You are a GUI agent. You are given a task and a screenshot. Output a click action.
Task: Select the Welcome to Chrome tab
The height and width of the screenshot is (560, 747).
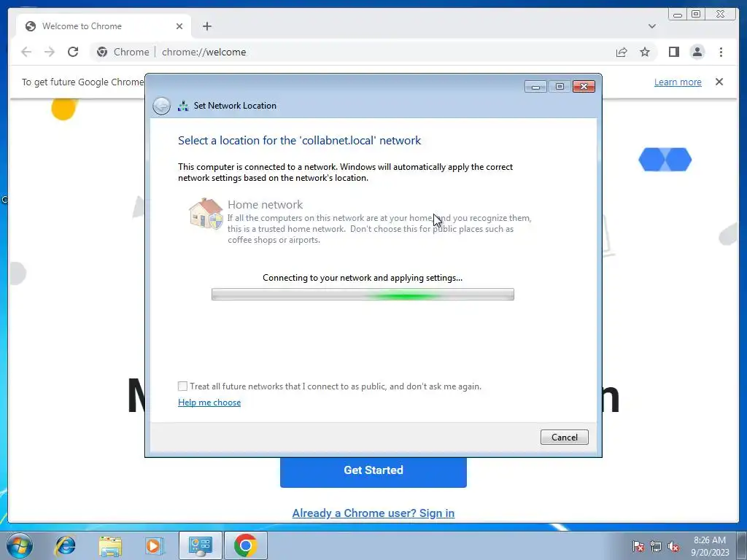[104, 26]
